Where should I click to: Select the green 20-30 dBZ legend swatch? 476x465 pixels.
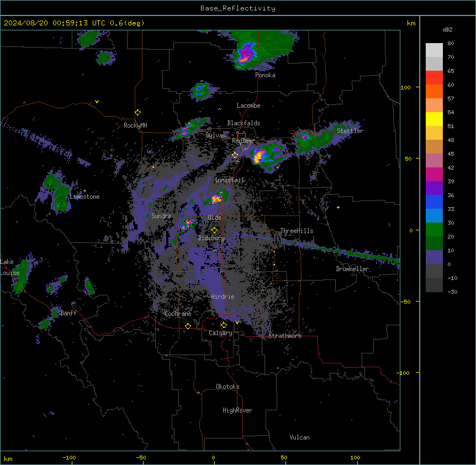click(434, 230)
